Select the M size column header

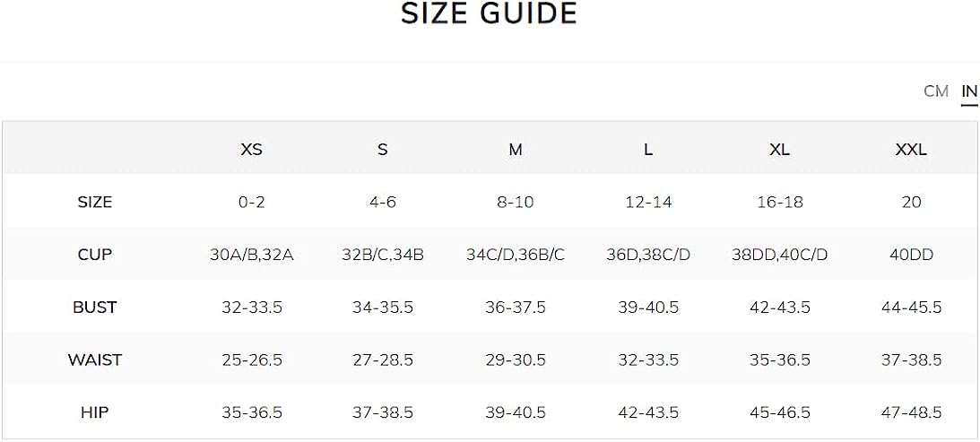tap(516, 150)
